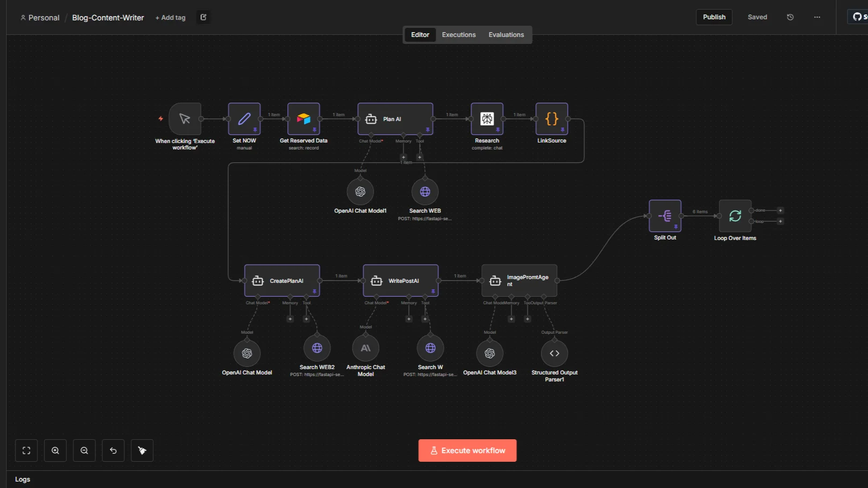The image size is (868, 488).
Task: Click the zoom in canvas button
Action: click(x=55, y=451)
